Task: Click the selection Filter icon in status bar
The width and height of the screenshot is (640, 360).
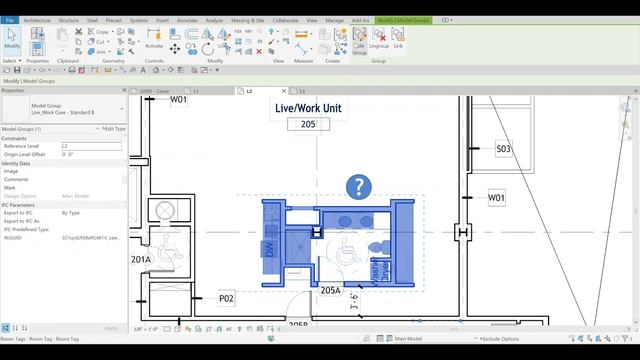Action: coord(625,338)
